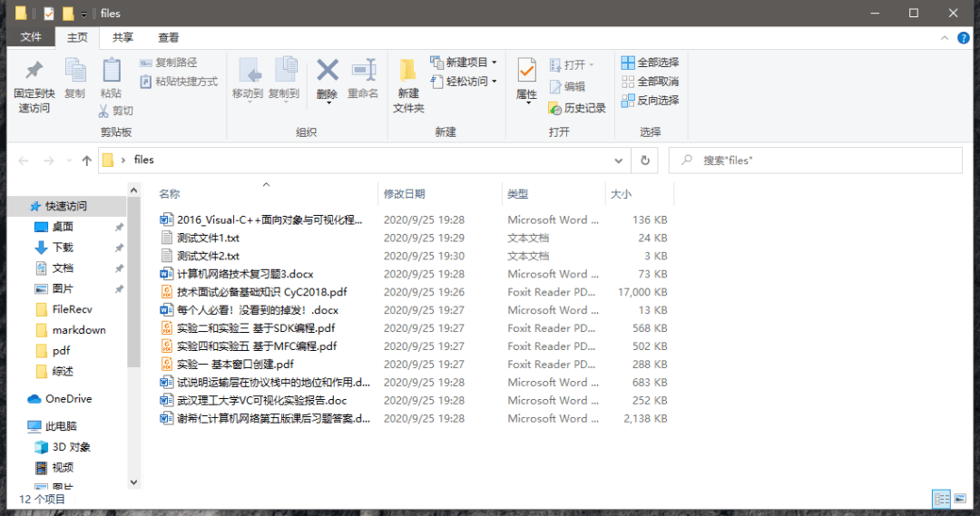
Task: Select 桌面 in the navigation pane
Action: pyautogui.click(x=63, y=227)
